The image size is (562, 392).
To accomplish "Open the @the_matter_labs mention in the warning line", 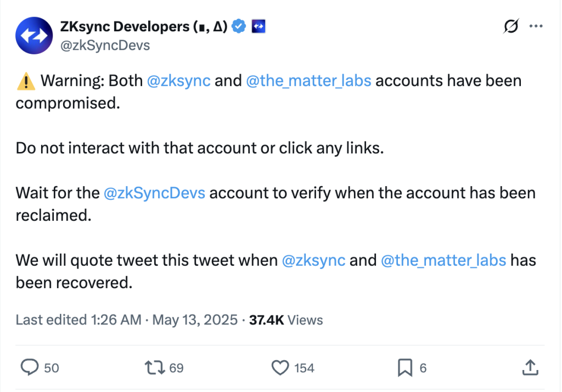I will [x=308, y=81].
